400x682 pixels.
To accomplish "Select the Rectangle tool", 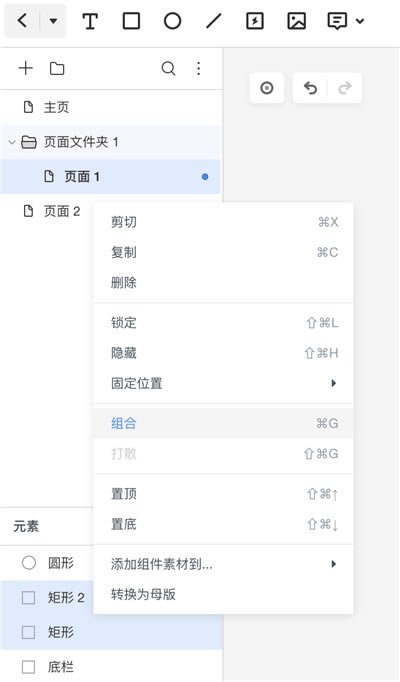I will 131,21.
